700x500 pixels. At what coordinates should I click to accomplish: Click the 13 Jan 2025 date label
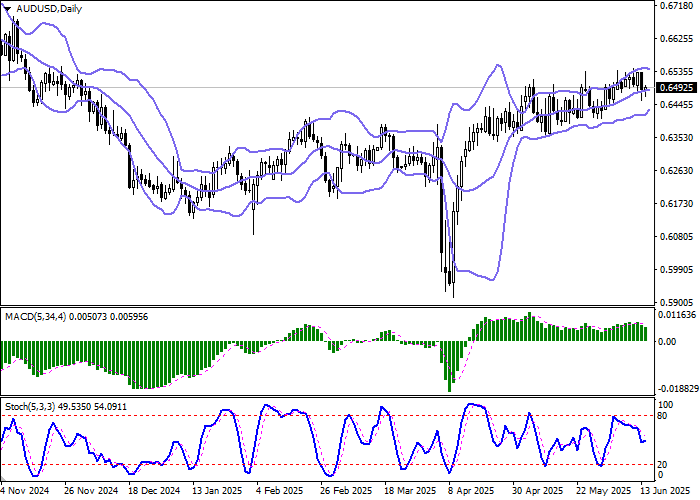tap(217, 492)
